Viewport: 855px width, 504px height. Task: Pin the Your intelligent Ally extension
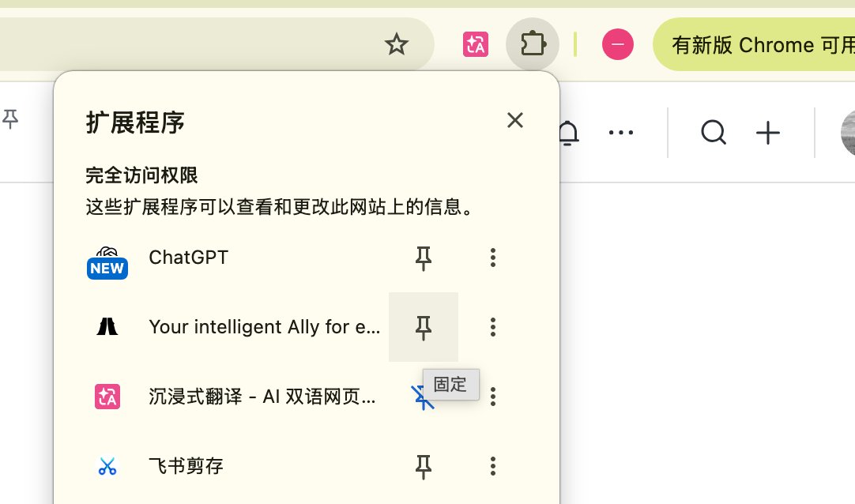[423, 327]
